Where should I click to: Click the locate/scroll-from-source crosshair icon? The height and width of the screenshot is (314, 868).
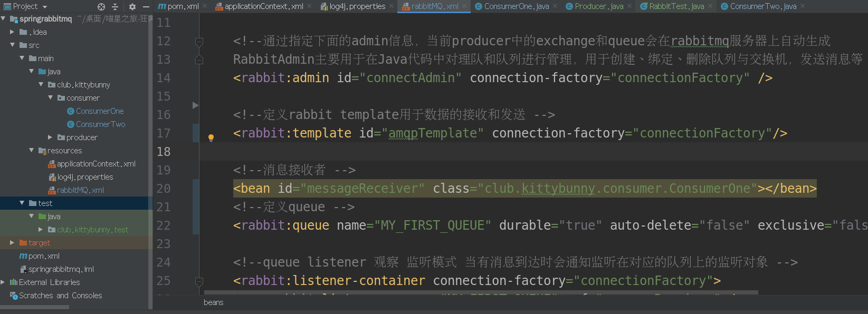click(101, 7)
